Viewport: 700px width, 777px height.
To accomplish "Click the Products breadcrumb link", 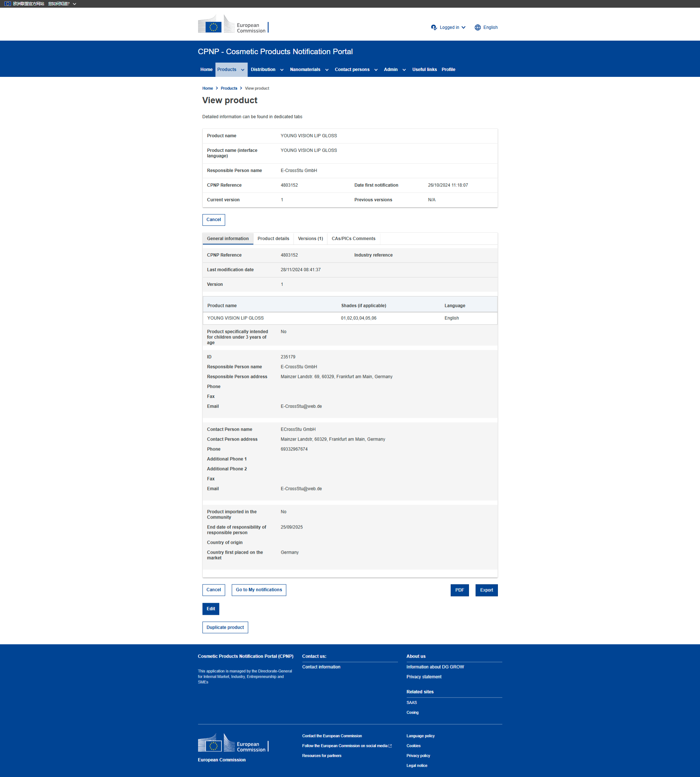I will [229, 89].
